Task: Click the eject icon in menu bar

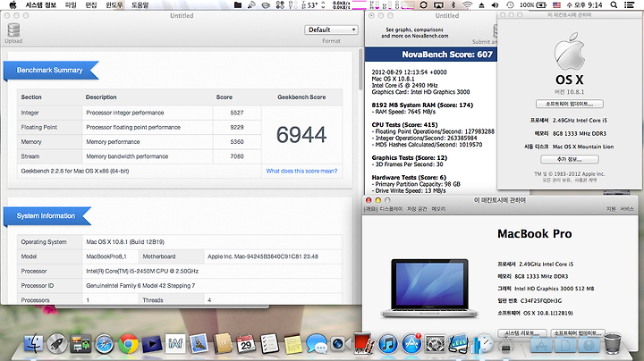Action: 481,5
